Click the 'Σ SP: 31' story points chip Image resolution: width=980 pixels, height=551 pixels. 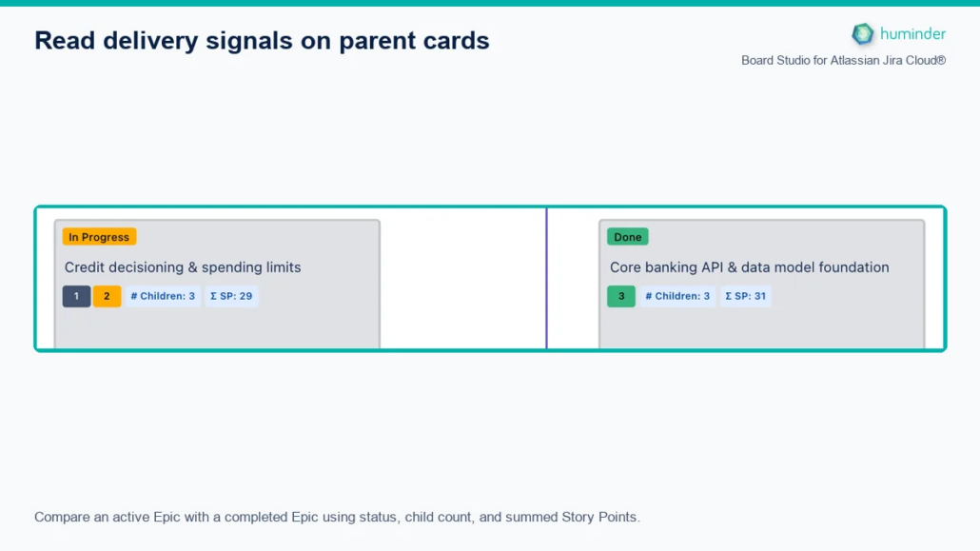tap(746, 296)
